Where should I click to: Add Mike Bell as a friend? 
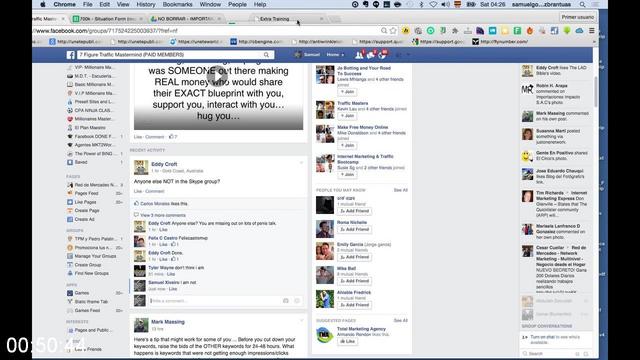[x=354, y=281]
